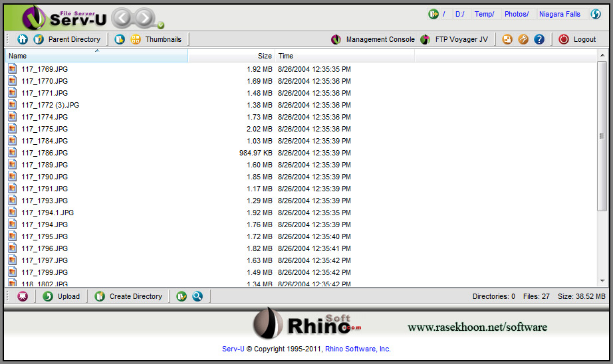Screen dimensions: 613x364
Task: Select file 117_1796.JPG
Action: tap(45, 248)
